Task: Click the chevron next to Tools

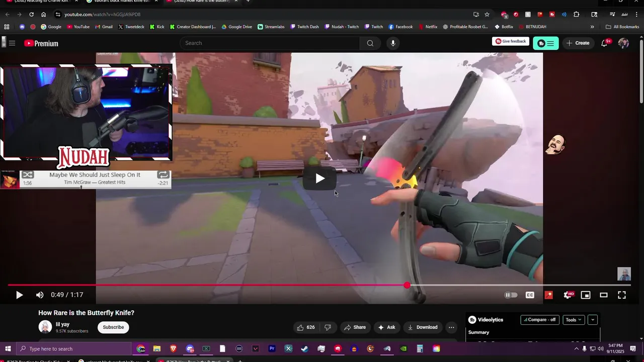Action: (x=593, y=320)
